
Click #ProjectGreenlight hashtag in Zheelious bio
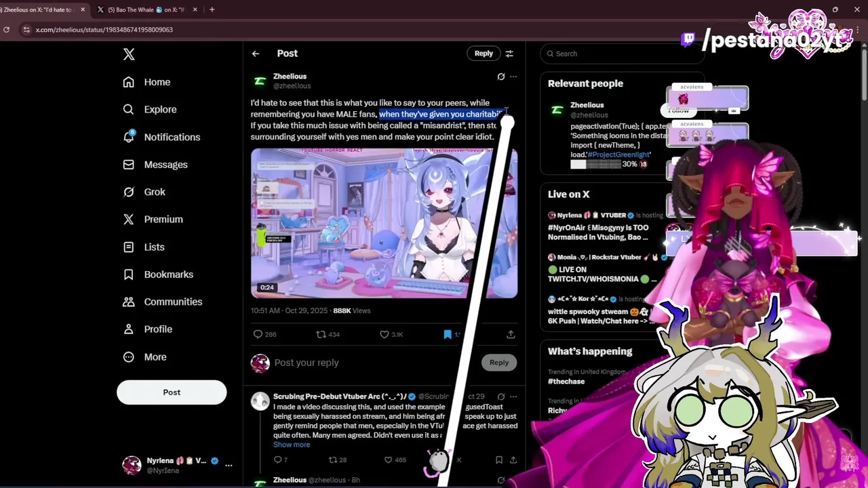[619, 155]
